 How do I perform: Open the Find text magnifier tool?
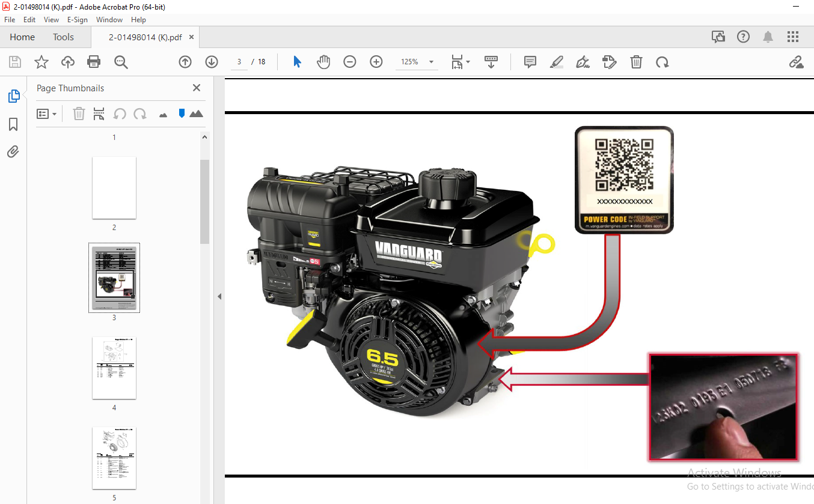[121, 62]
